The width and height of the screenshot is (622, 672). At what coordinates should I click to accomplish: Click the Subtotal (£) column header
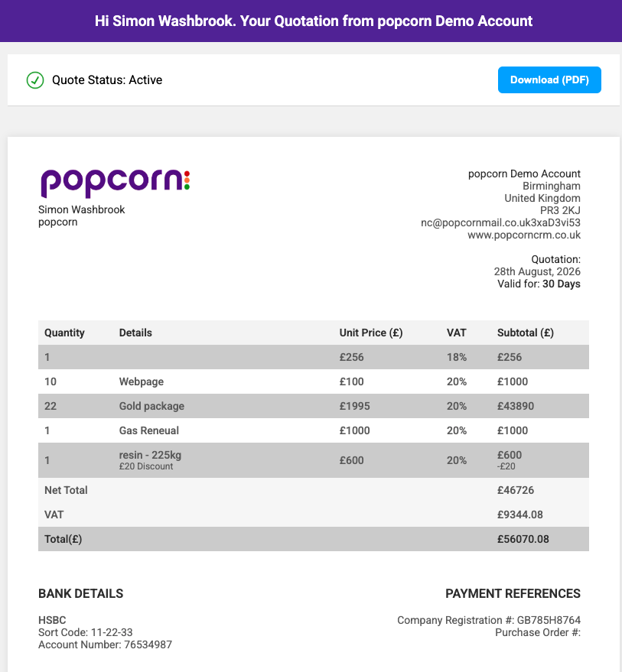tap(526, 333)
